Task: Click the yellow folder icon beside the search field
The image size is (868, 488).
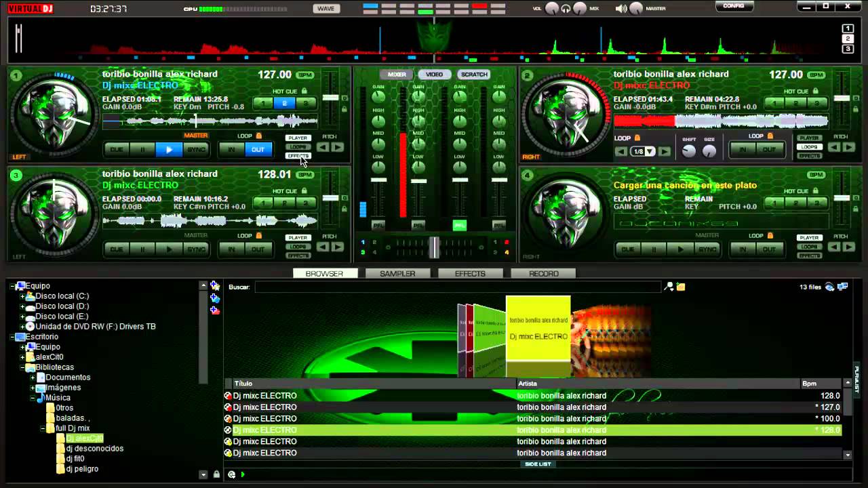Action: tap(681, 287)
